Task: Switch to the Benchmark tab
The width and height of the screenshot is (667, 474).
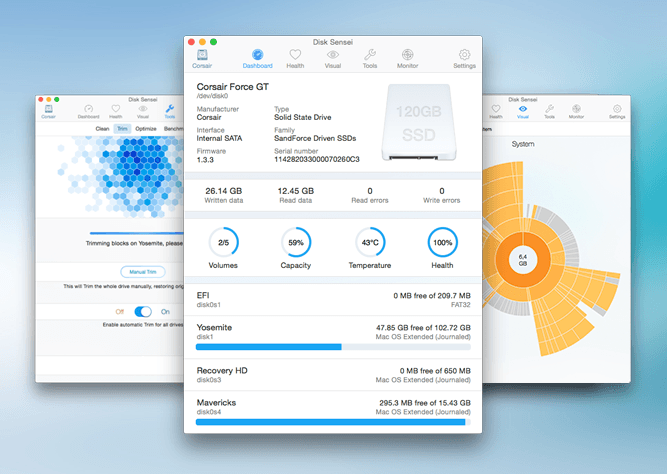Action: click(x=174, y=128)
